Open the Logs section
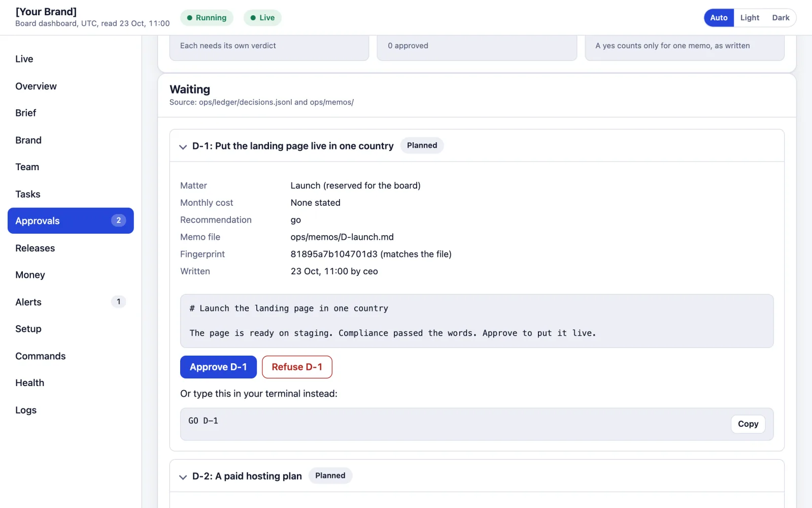The height and width of the screenshot is (508, 812). [x=71, y=410]
